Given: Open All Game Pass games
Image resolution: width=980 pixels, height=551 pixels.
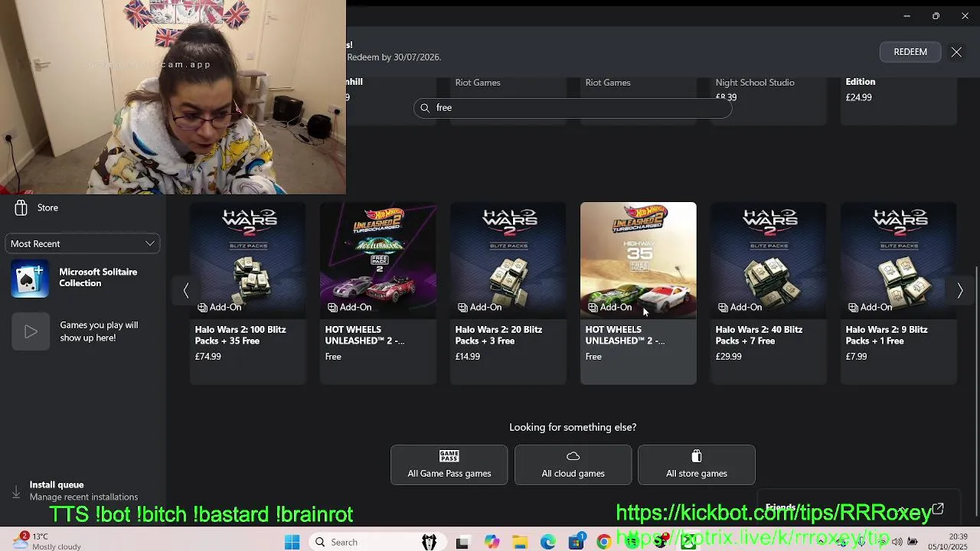Looking at the screenshot, I should pyautogui.click(x=449, y=465).
